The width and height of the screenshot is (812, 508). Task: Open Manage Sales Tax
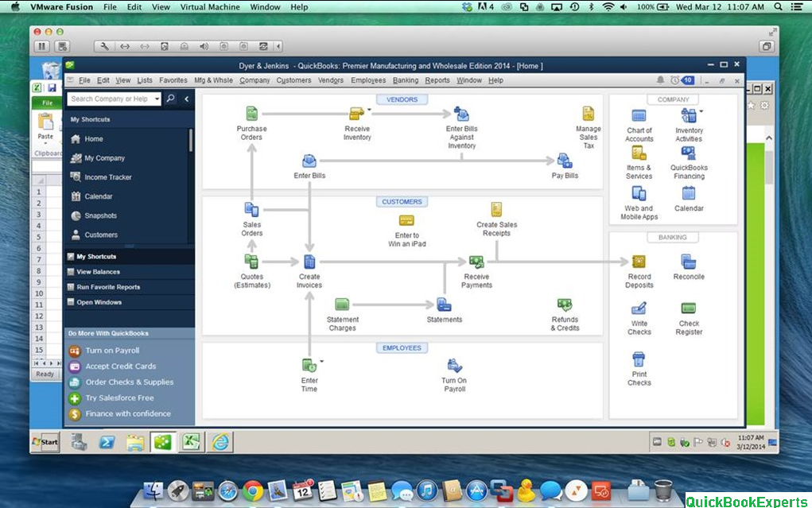tap(589, 114)
